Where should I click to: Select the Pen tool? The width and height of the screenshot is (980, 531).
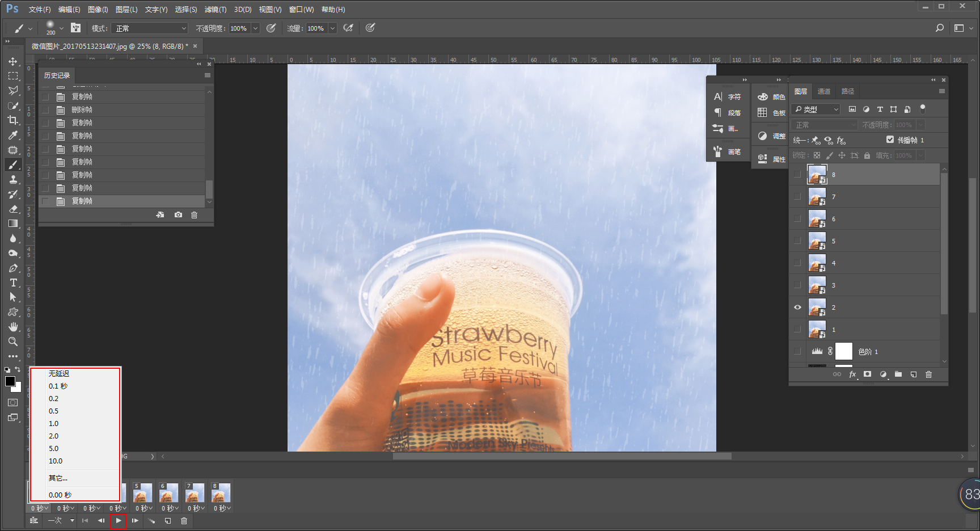point(13,268)
